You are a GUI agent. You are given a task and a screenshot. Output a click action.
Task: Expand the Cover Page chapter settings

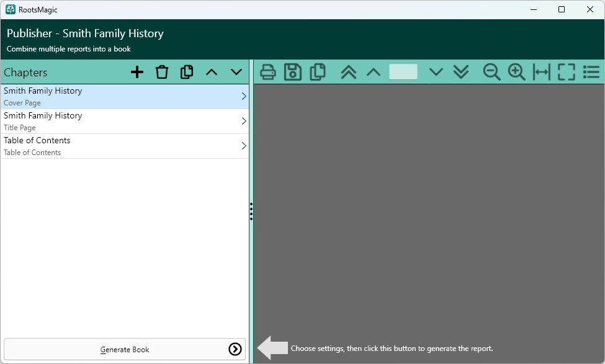244,96
